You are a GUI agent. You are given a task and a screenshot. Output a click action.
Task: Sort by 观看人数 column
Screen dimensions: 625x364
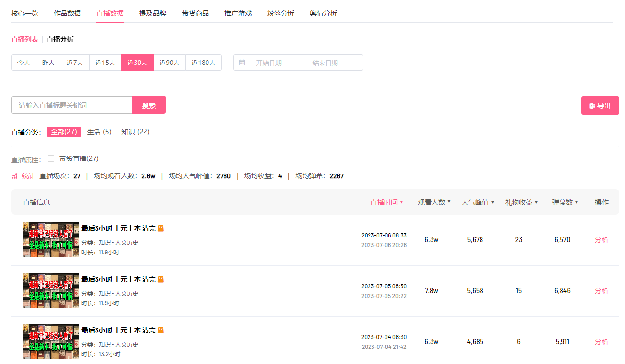point(434,202)
